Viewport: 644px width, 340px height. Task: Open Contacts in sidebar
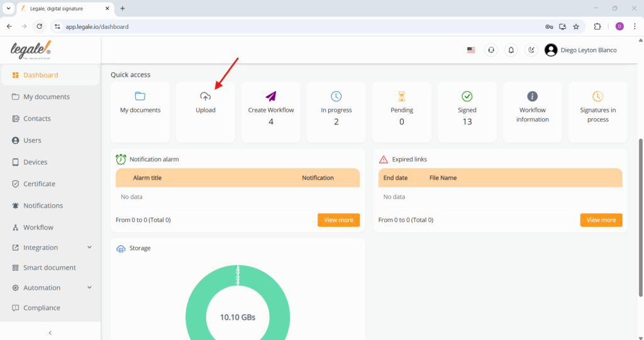pos(50,119)
